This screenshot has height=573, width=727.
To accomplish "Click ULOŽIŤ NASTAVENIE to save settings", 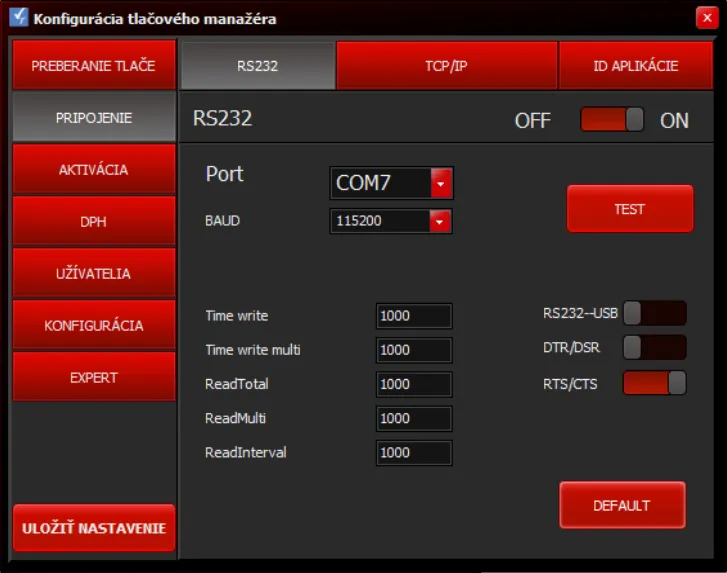I will pos(94,528).
